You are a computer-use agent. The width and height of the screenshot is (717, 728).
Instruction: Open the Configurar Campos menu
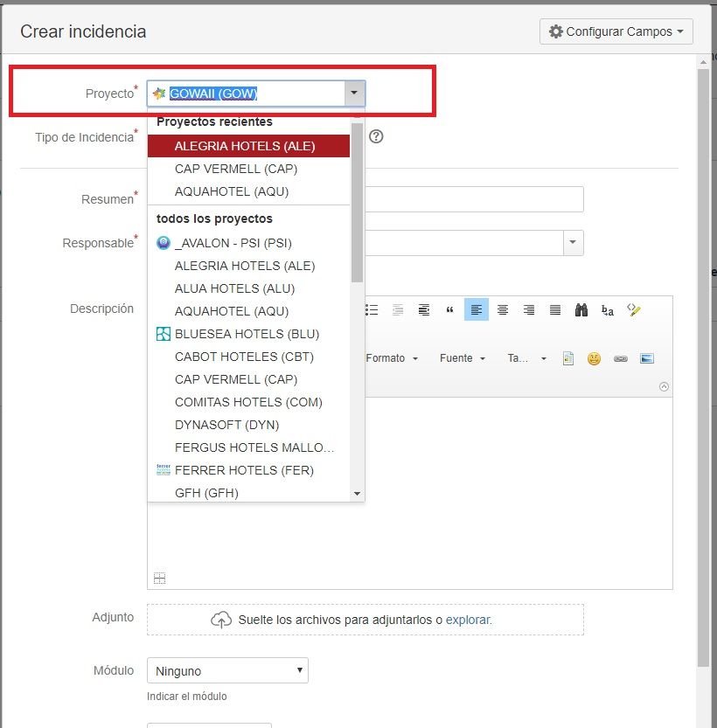click(x=616, y=31)
